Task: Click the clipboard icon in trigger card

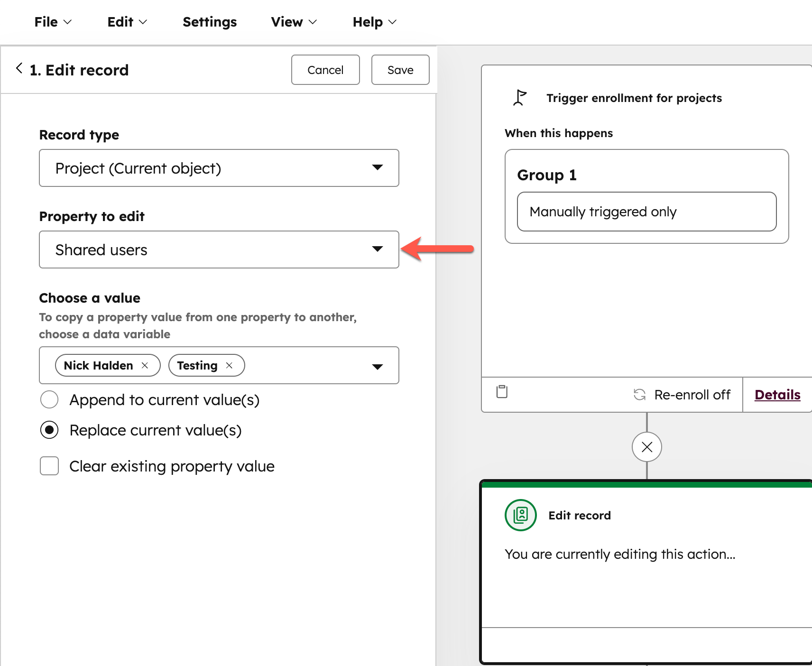Action: (502, 392)
